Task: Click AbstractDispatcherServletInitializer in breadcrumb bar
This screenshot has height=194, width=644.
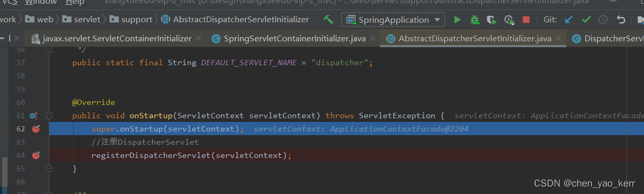Action: (235, 20)
